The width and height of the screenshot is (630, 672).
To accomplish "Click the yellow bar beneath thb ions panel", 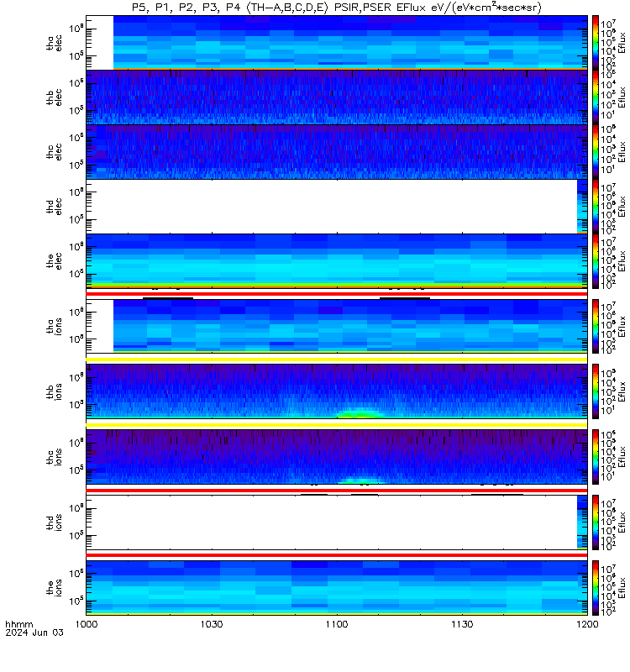I will (x=337, y=425).
